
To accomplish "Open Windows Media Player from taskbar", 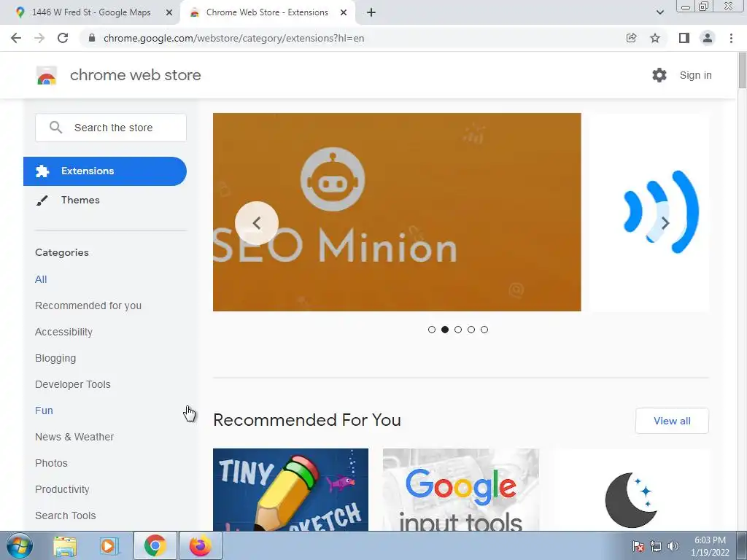I will click(109, 545).
